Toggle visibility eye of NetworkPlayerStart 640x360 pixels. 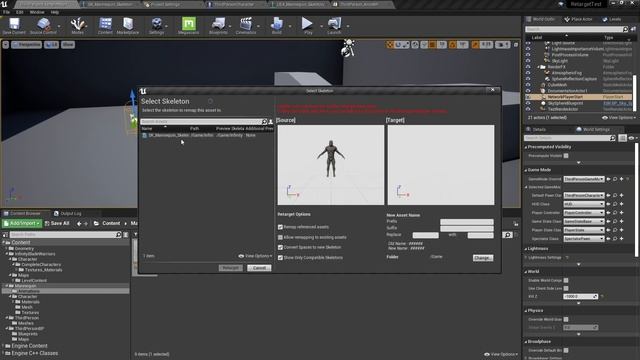coord(528,97)
